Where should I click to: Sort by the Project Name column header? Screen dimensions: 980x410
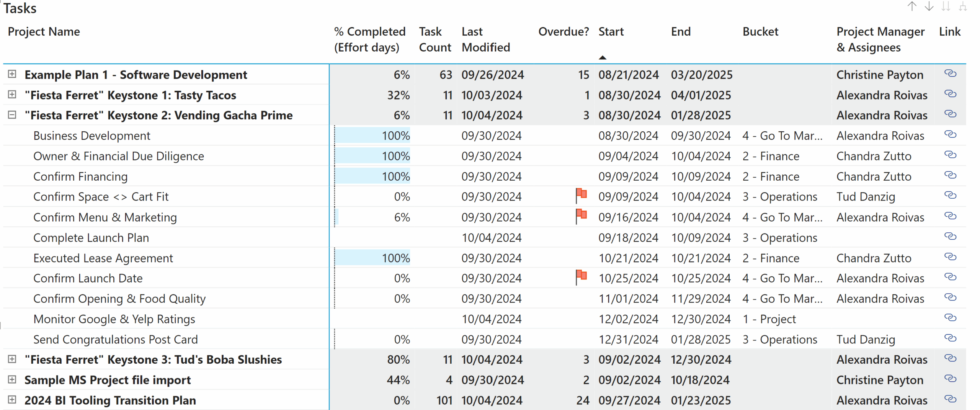pyautogui.click(x=44, y=32)
